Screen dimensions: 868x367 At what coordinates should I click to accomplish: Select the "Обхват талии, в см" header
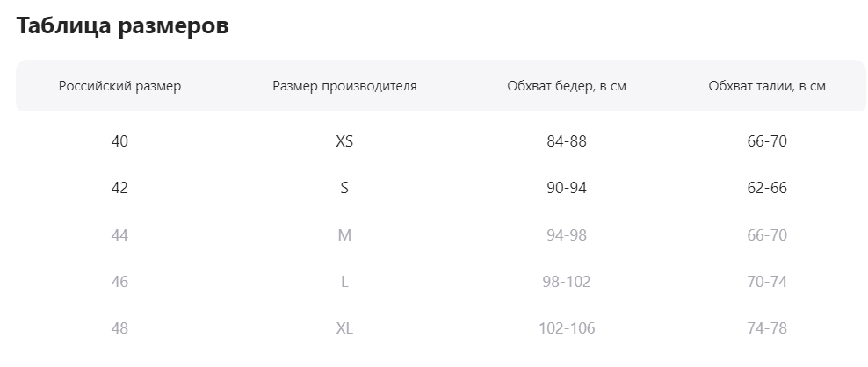tap(767, 86)
